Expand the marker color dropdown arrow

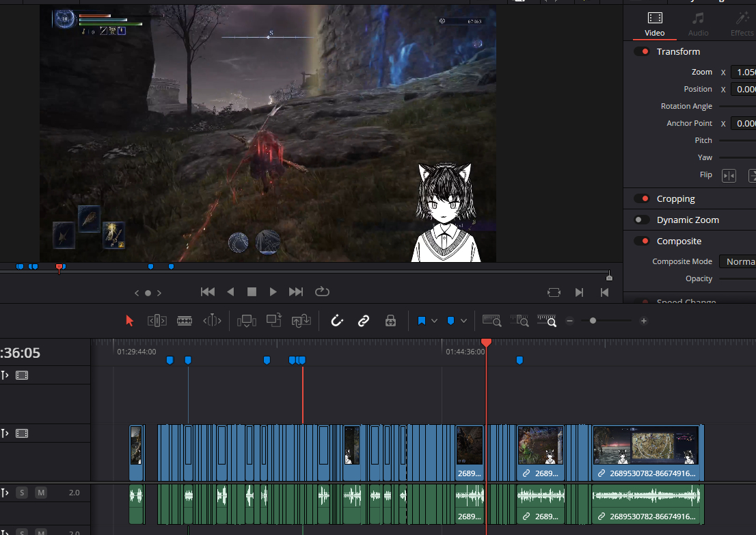click(464, 321)
